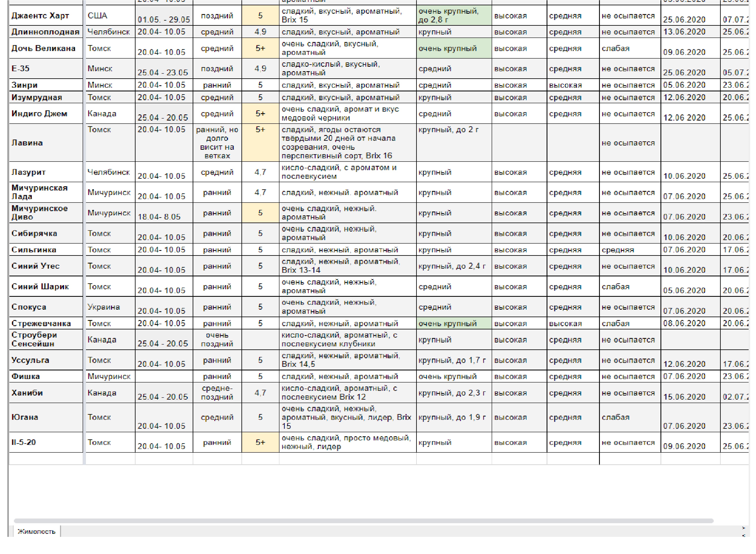
Task: Select the Ханиби variety name cell
Action: (46, 393)
